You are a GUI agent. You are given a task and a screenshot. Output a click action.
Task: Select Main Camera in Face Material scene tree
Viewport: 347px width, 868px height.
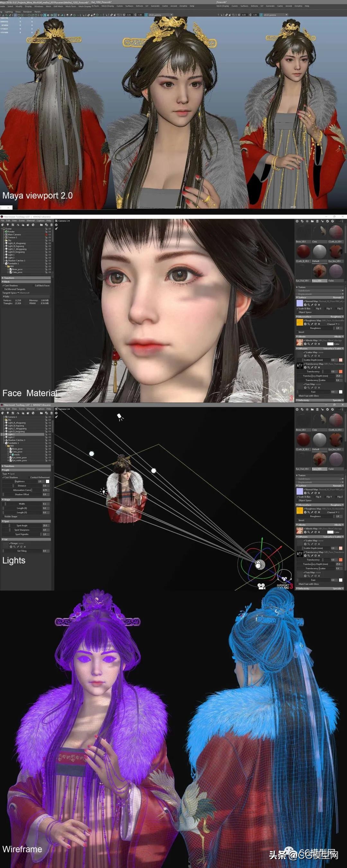[14, 235]
